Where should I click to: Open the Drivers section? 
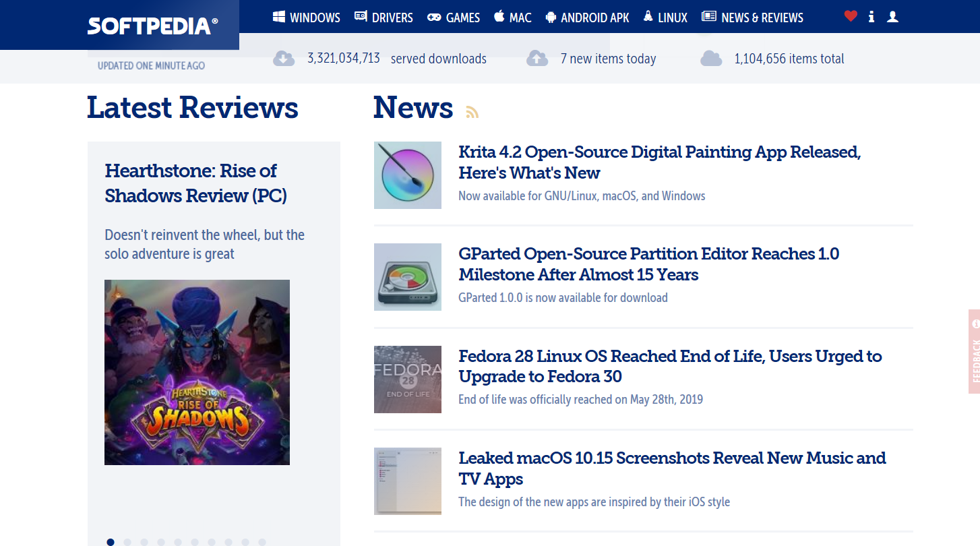coord(384,18)
